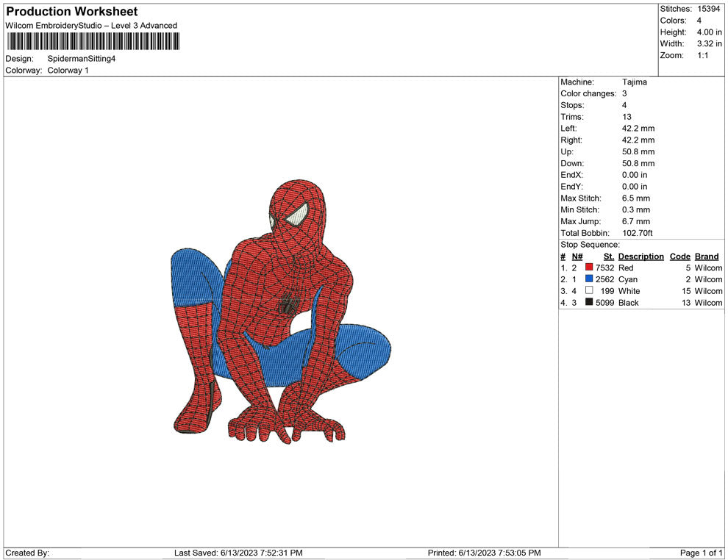Click the 'Created By:' footer label
The height and width of the screenshot is (560, 728).
27,553
